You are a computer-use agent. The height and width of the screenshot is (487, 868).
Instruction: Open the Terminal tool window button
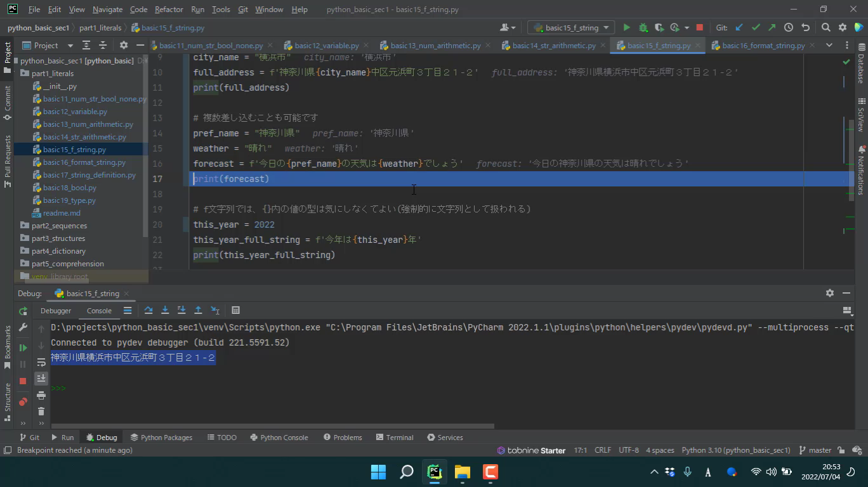pos(394,438)
